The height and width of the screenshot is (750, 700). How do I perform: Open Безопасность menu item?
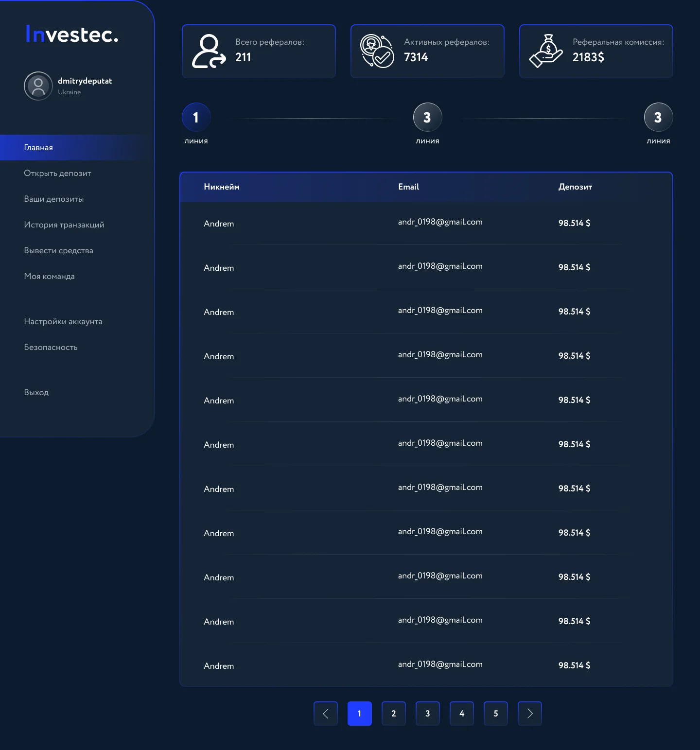click(x=51, y=347)
